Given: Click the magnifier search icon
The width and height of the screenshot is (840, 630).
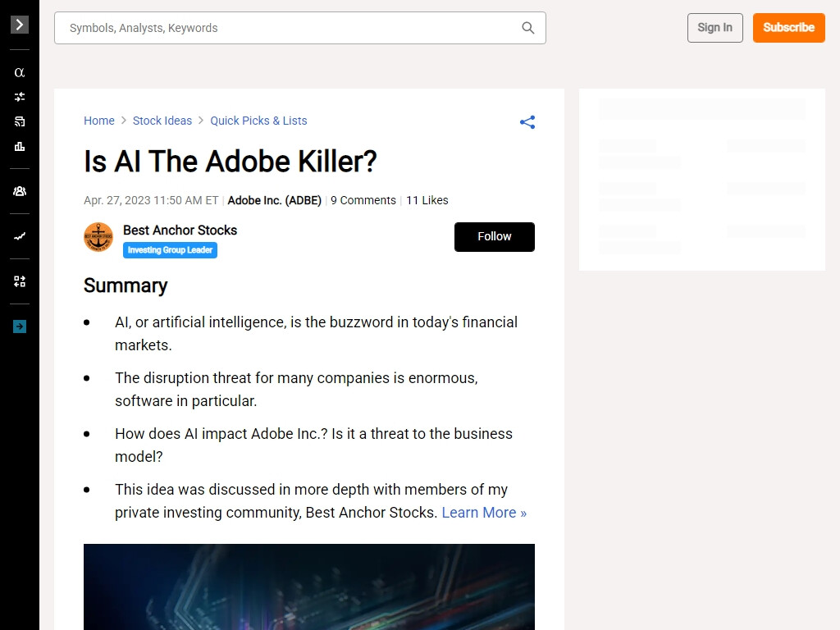Looking at the screenshot, I should click(x=527, y=28).
